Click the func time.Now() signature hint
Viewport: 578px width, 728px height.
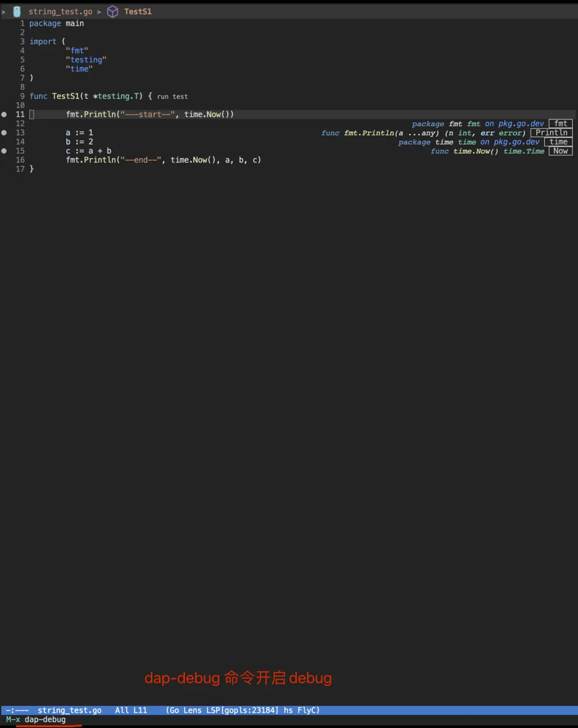pyautogui.click(x=487, y=151)
